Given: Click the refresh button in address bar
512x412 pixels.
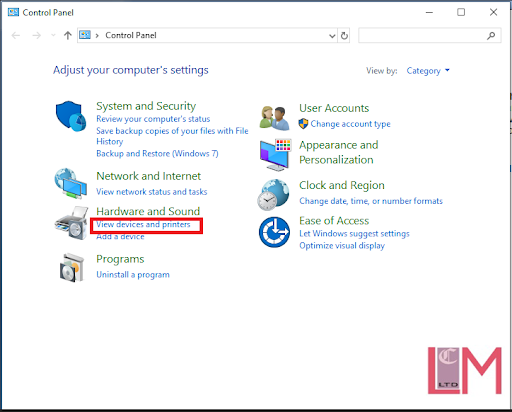Looking at the screenshot, I should (344, 35).
